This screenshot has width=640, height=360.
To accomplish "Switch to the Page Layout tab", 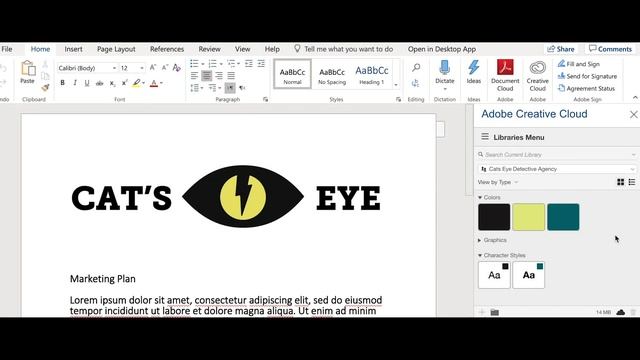I will (116, 49).
